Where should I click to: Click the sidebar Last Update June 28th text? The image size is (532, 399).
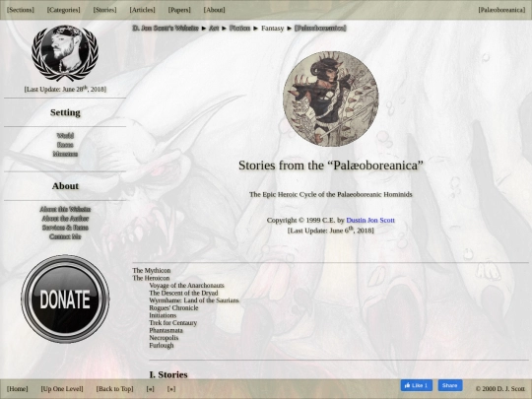tap(65, 89)
